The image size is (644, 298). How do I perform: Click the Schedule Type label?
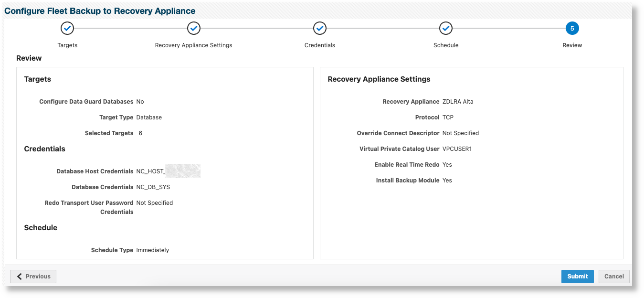pos(112,250)
